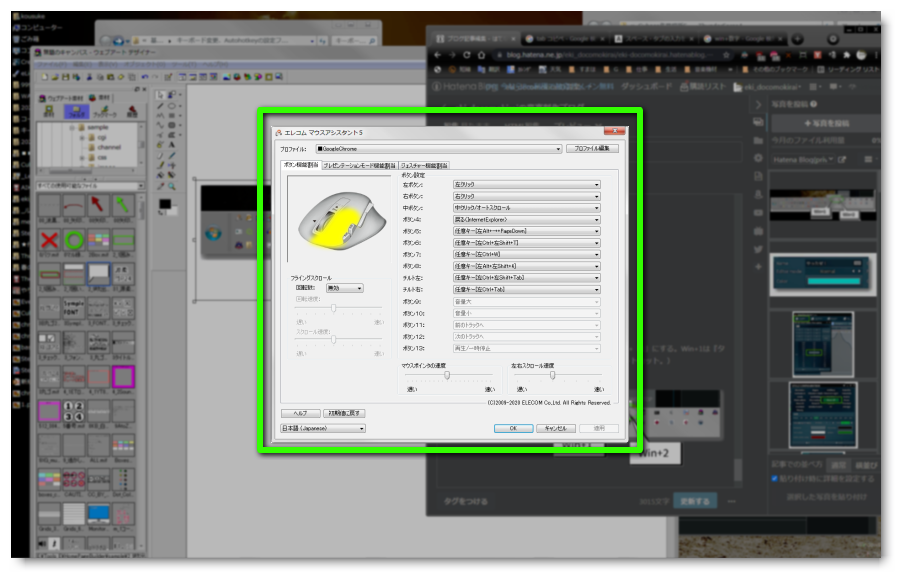Click the ヘルプ button
Viewport: 904px width, 584px height.
pyautogui.click(x=300, y=413)
